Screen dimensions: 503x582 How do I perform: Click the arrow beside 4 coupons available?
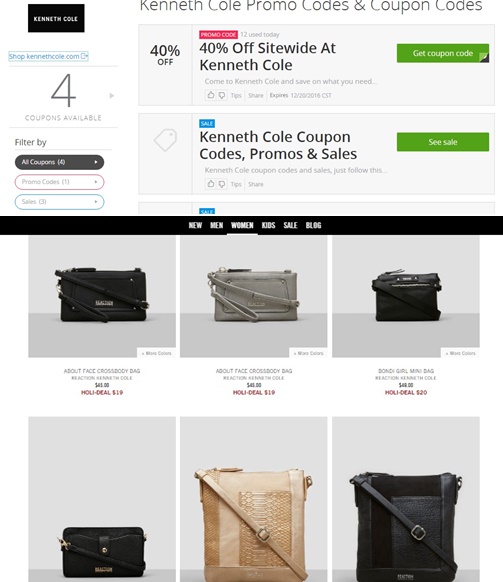(x=111, y=96)
